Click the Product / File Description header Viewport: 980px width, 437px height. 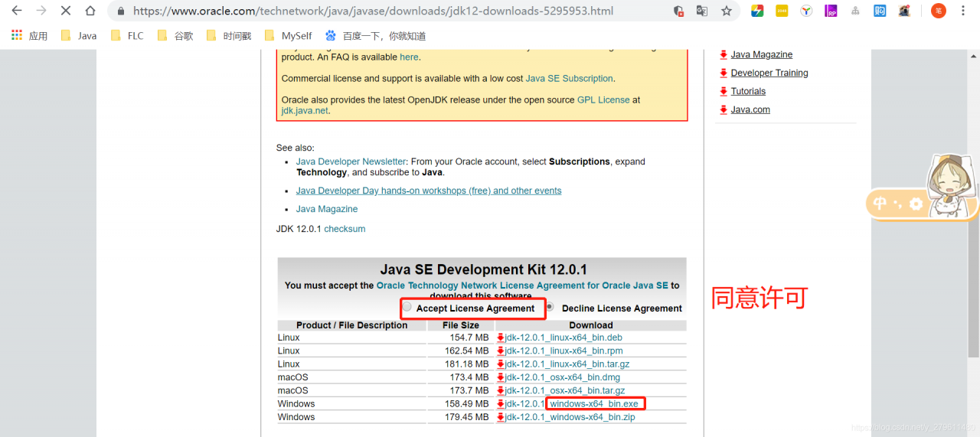point(351,325)
